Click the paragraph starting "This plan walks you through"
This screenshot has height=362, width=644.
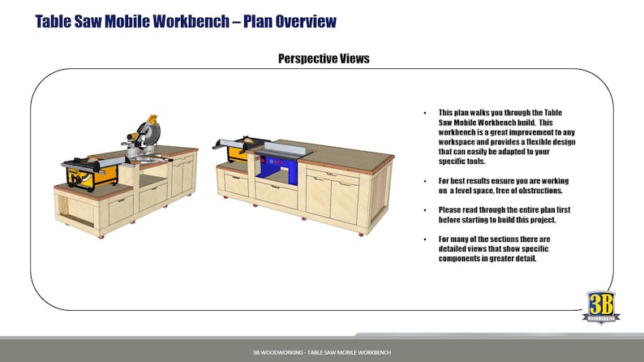click(x=507, y=137)
